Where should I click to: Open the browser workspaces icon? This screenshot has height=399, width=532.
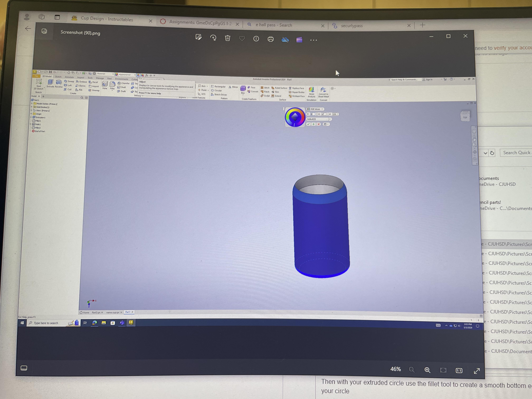coord(42,17)
